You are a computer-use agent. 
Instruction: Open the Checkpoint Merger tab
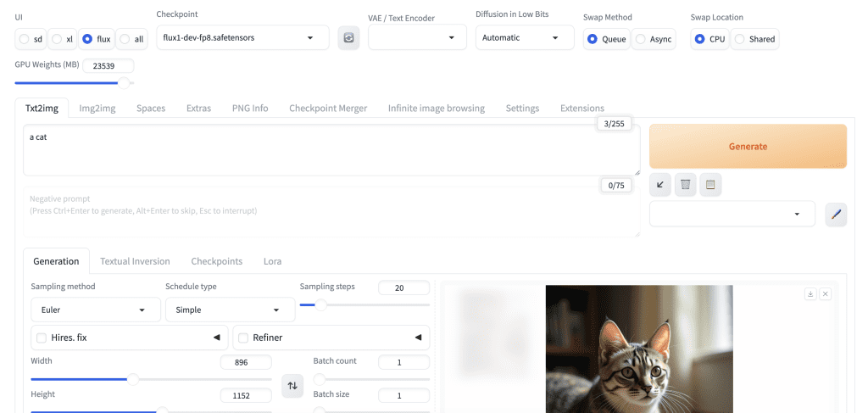pos(328,108)
